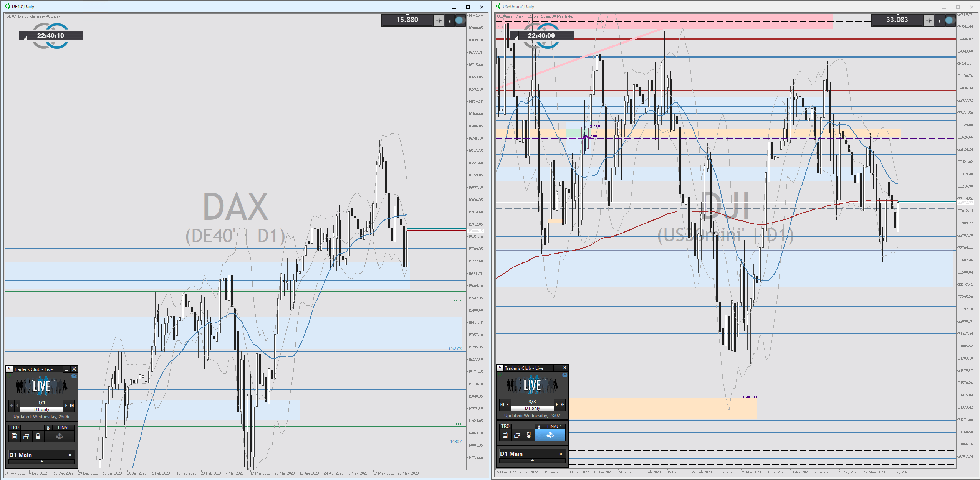This screenshot has height=480, width=980.
Task: Click pin icon on DE40 Trader's Club panel
Action: [x=9, y=369]
